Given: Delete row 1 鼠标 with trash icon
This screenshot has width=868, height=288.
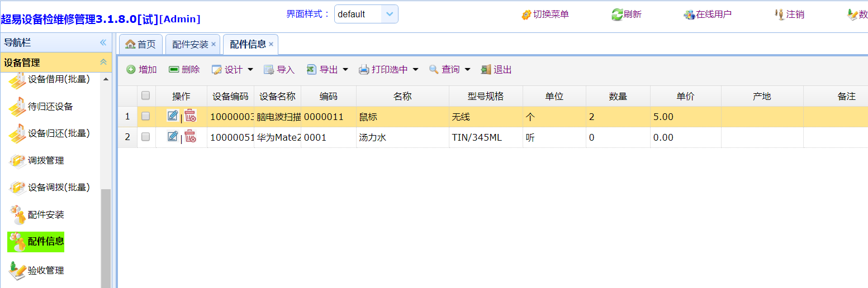Looking at the screenshot, I should click(x=191, y=116).
